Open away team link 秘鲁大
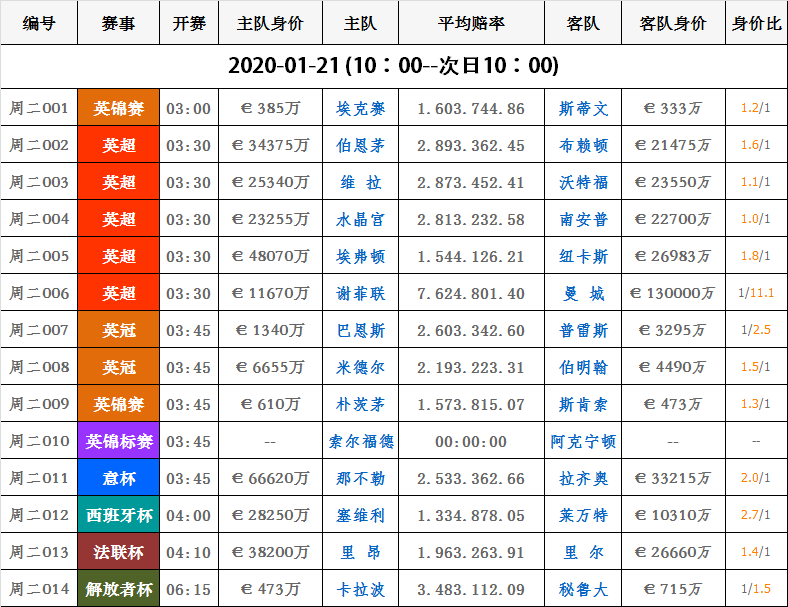The image size is (788, 607). pos(583,589)
